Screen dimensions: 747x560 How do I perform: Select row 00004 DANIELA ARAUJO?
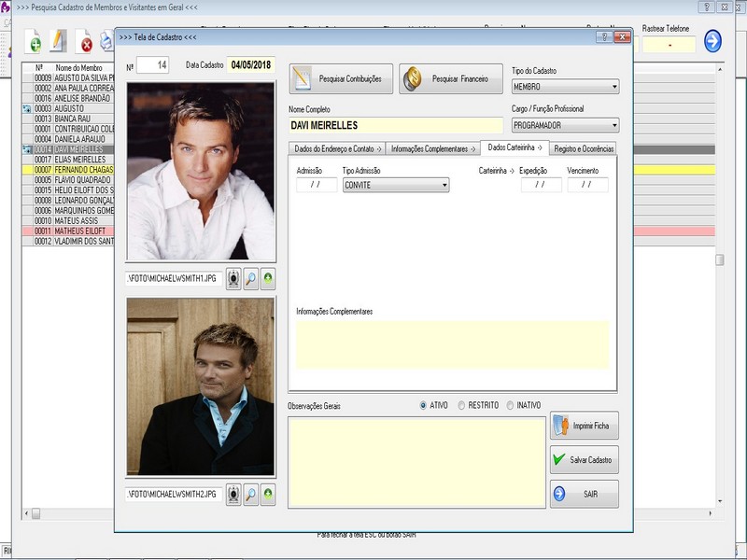[68, 139]
